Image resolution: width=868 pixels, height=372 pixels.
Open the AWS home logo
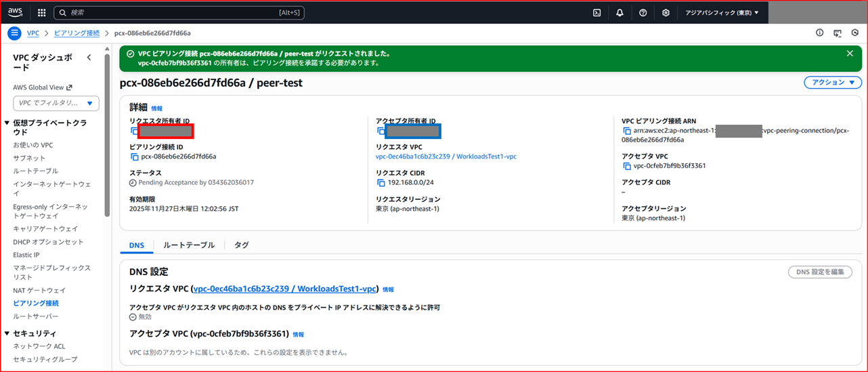coord(16,12)
